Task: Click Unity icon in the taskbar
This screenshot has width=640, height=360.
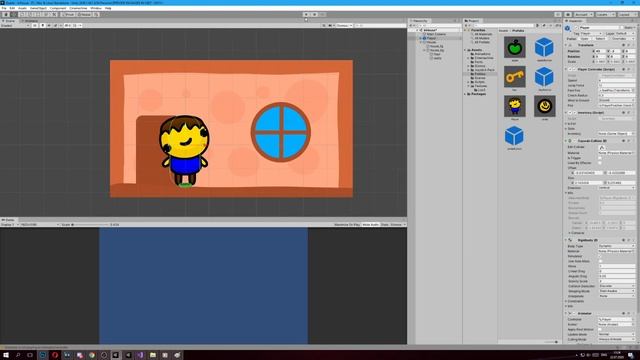Action: [x=116, y=355]
